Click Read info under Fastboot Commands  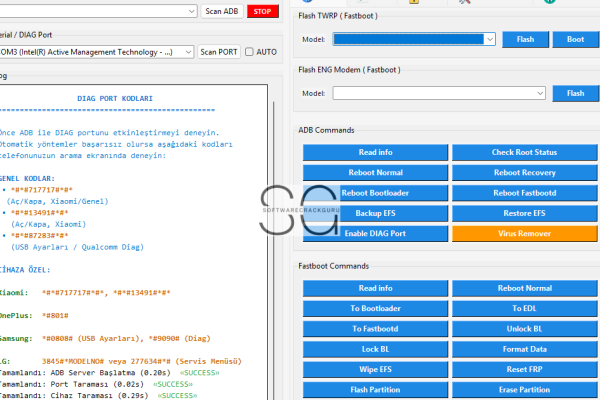coord(375,288)
